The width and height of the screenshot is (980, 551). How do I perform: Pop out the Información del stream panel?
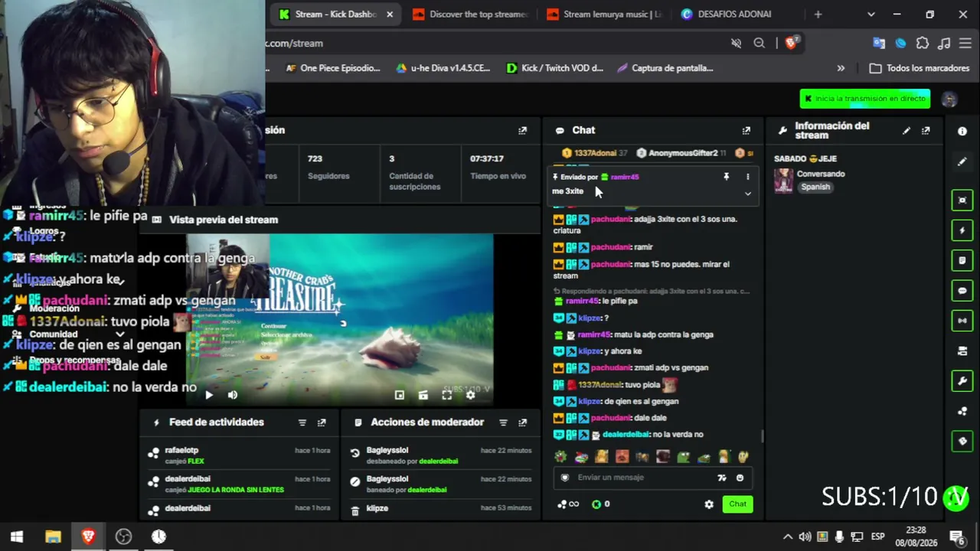coord(926,131)
